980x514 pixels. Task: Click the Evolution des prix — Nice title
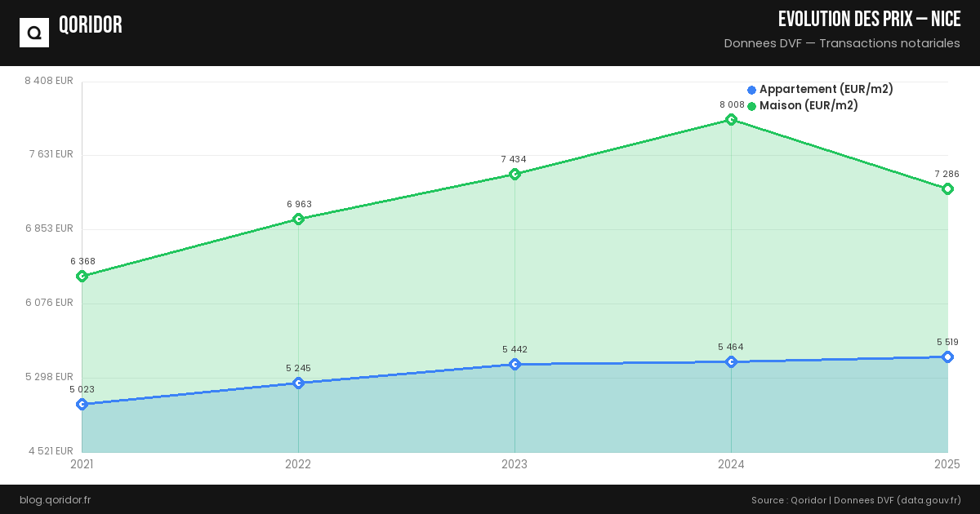[x=869, y=19]
